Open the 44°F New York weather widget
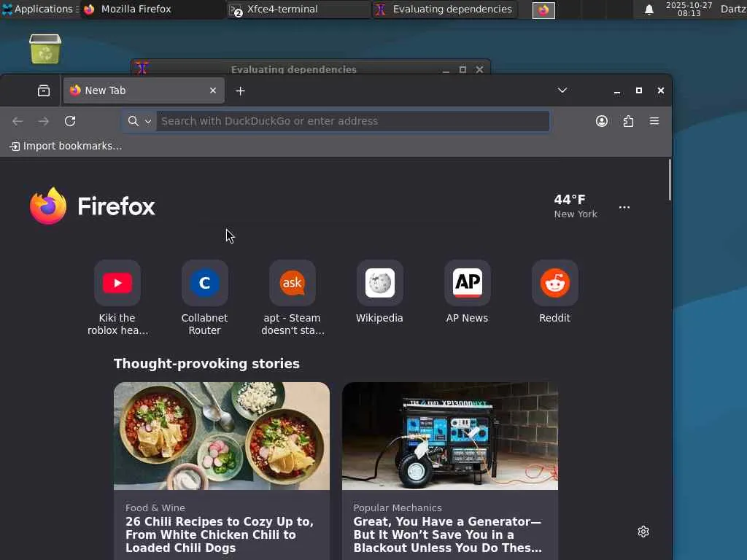Viewport: 747px width, 560px height. [576, 206]
